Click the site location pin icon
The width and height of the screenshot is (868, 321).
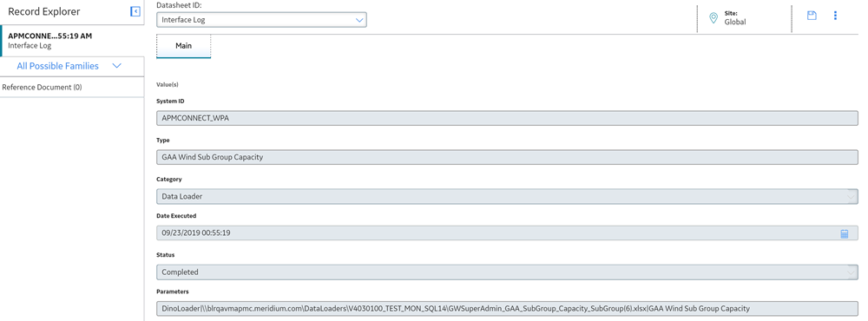point(713,18)
